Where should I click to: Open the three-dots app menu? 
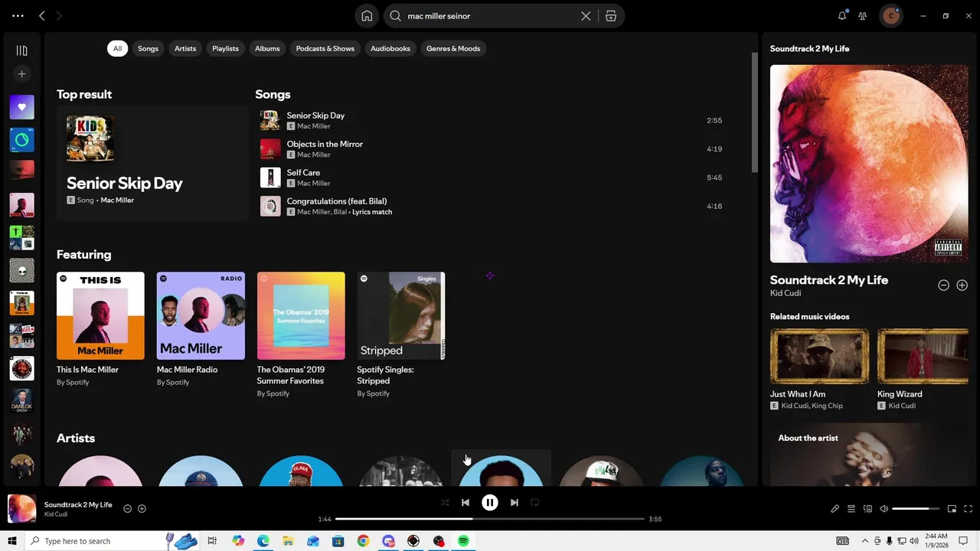point(18,15)
